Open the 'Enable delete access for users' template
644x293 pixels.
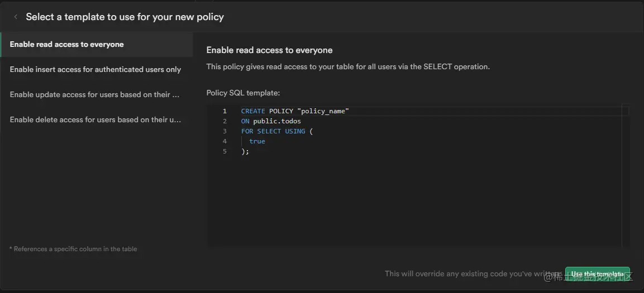click(96, 120)
